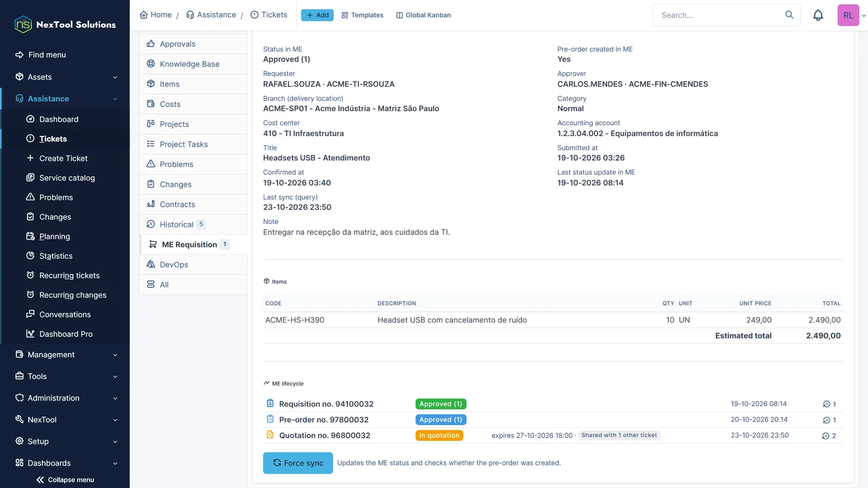Screen dimensions: 868x488
Task: Open the Global Kanban view
Action: [424, 15]
